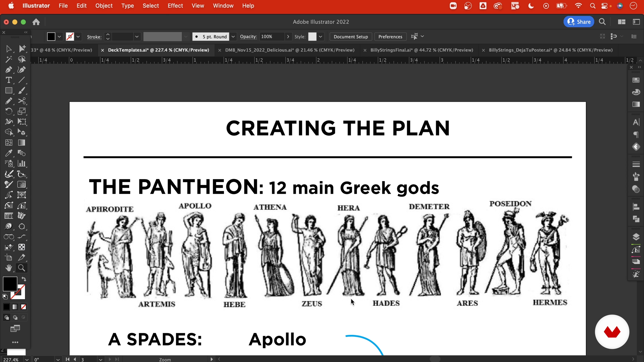Open the Type menu
The height and width of the screenshot is (362, 644).
pyautogui.click(x=127, y=6)
